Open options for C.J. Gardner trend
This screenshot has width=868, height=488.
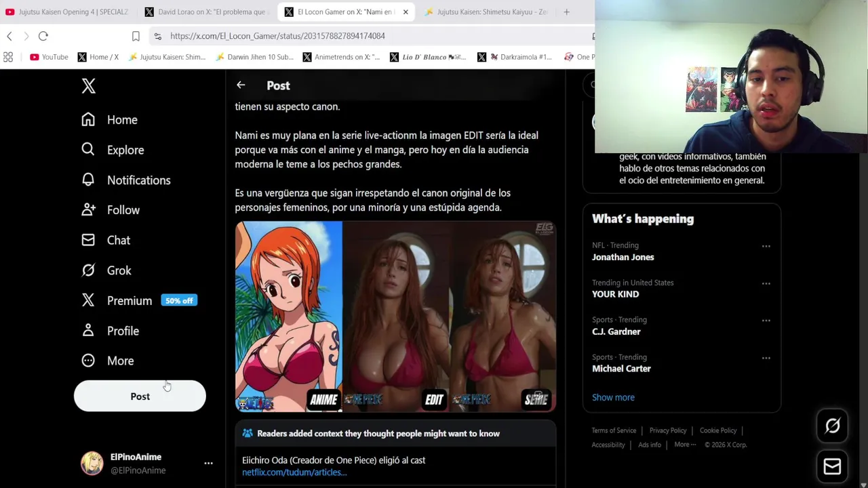[x=766, y=321]
